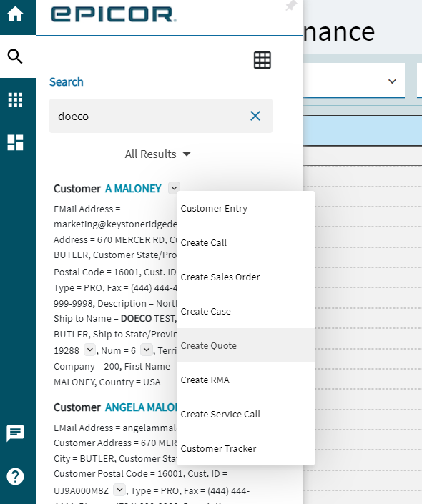Select Create Case option
422x504 pixels.
pyautogui.click(x=246, y=312)
